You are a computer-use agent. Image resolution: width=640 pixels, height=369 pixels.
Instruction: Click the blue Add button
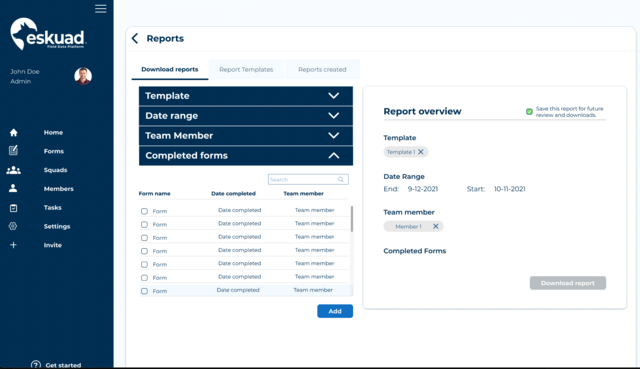point(335,311)
